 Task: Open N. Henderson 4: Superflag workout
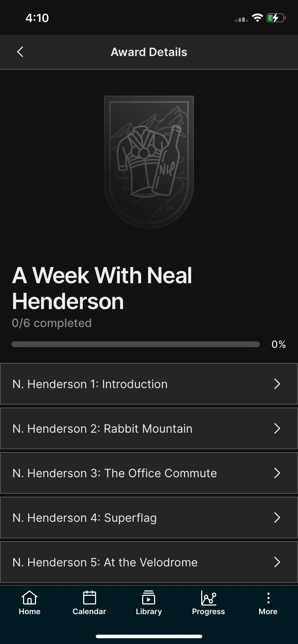[149, 517]
